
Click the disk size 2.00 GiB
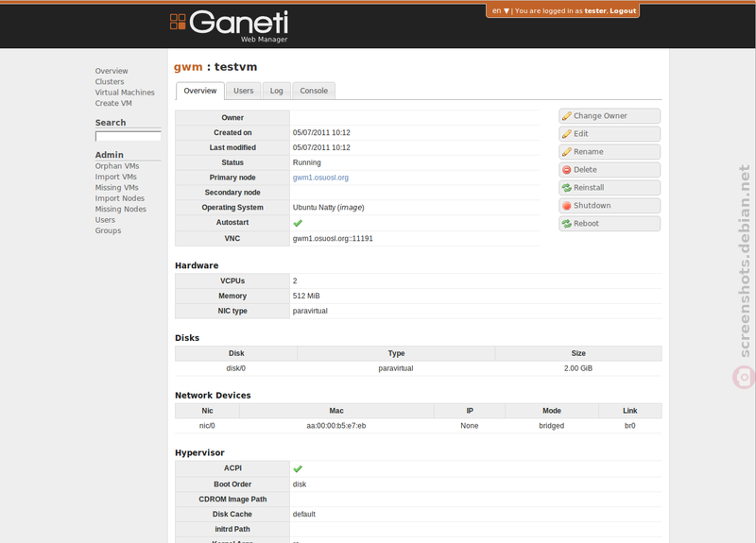(x=578, y=368)
